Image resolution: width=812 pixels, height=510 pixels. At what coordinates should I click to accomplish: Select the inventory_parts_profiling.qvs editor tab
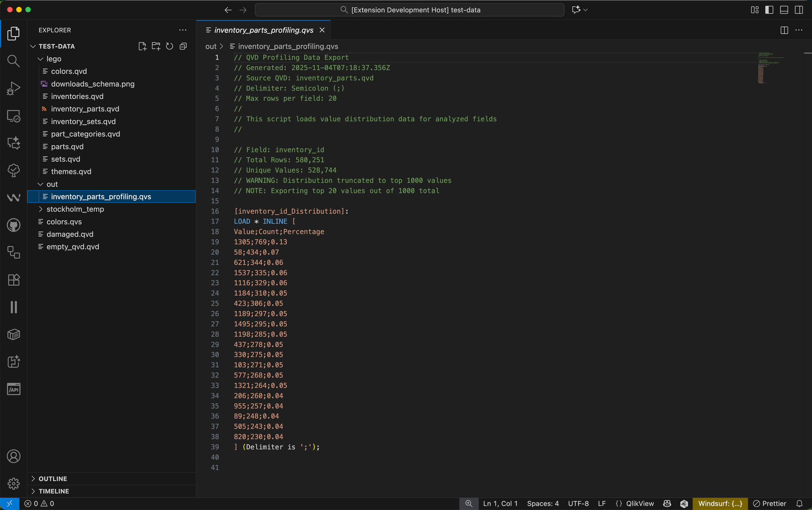coord(263,30)
